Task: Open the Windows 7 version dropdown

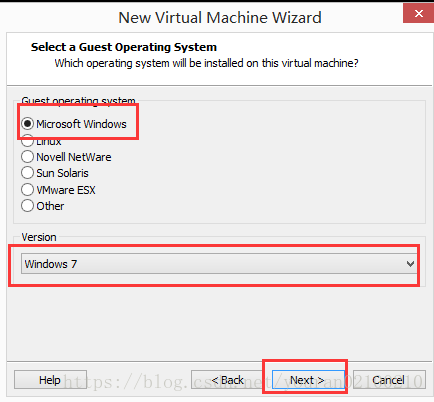Action: (x=219, y=264)
